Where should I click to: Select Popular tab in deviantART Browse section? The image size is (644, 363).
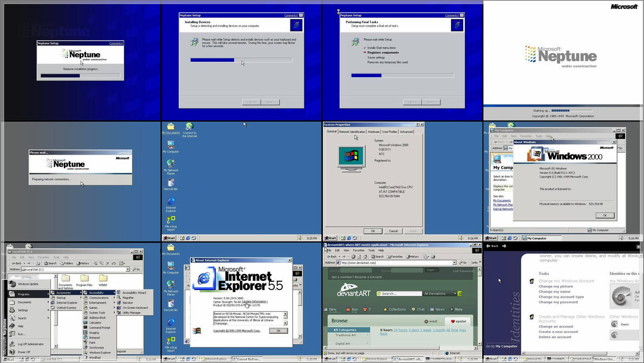[459, 321]
